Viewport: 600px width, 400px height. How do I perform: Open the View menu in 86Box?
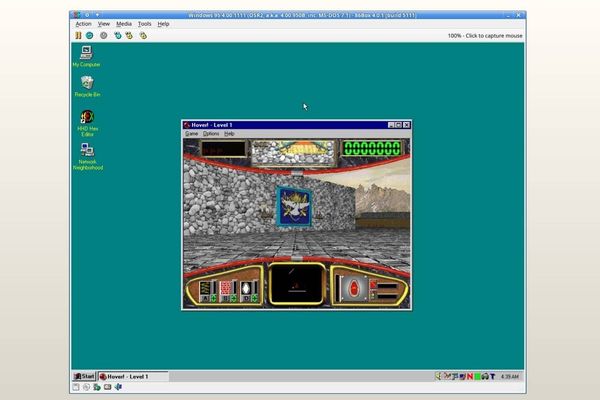[104, 24]
